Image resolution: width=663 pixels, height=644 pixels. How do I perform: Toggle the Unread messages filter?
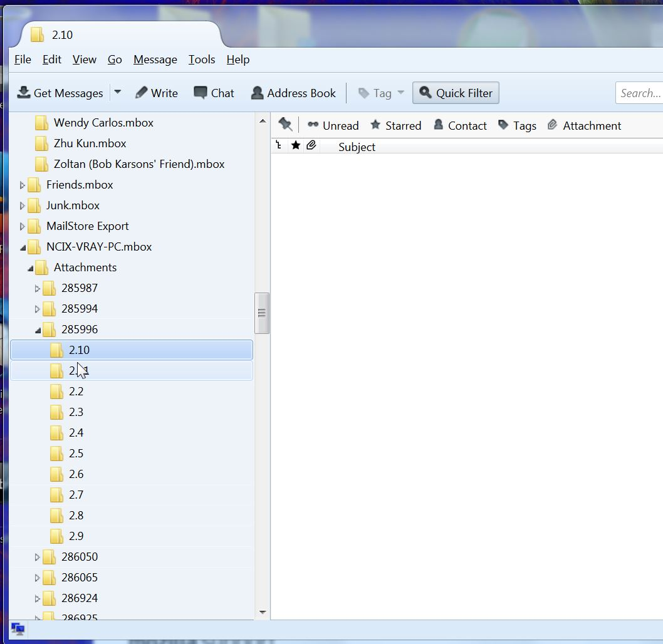[x=333, y=125]
